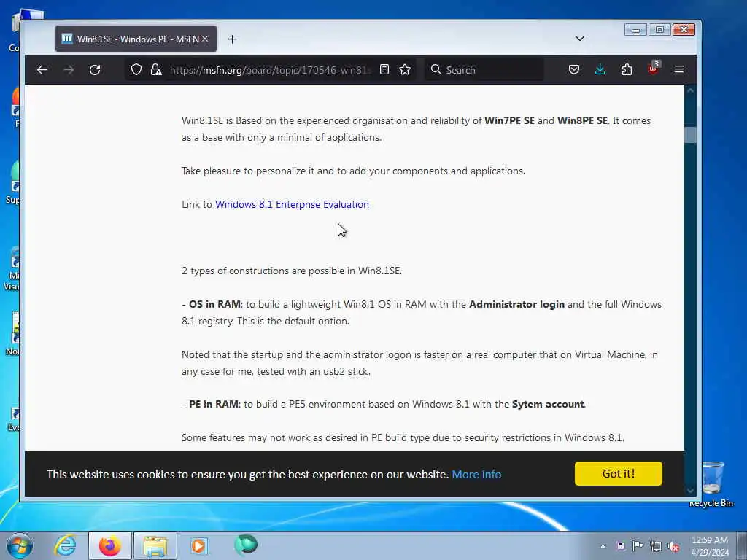Image resolution: width=747 pixels, height=560 pixels.
Task: Click the page scrollbar thumb
Action: tap(690, 135)
